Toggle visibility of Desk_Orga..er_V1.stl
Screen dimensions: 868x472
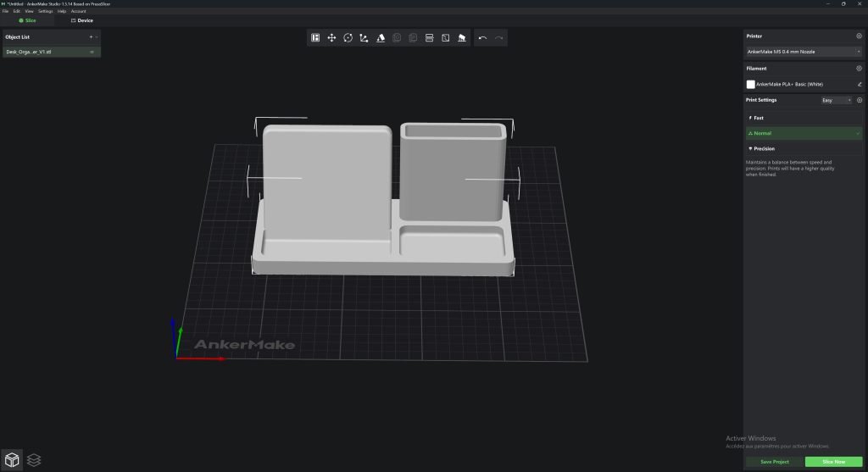(92, 52)
